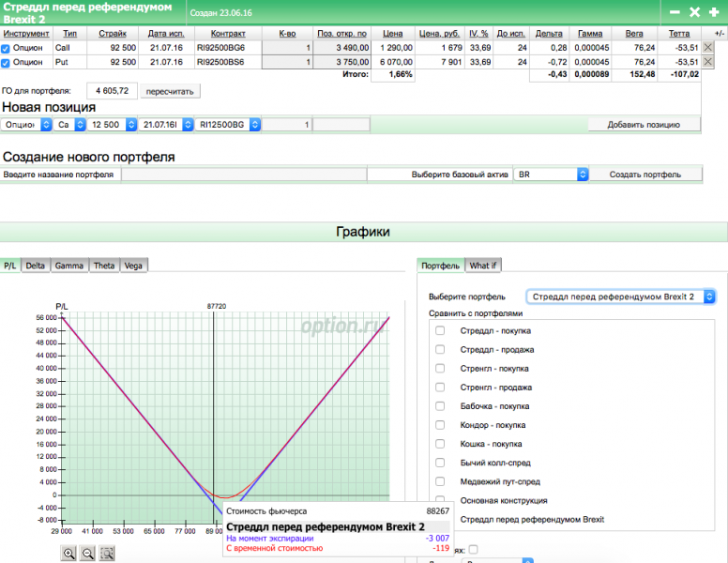Viewport: 728px width, 563px height.
Task: Open base asset dropdown showing BR
Action: (551, 175)
